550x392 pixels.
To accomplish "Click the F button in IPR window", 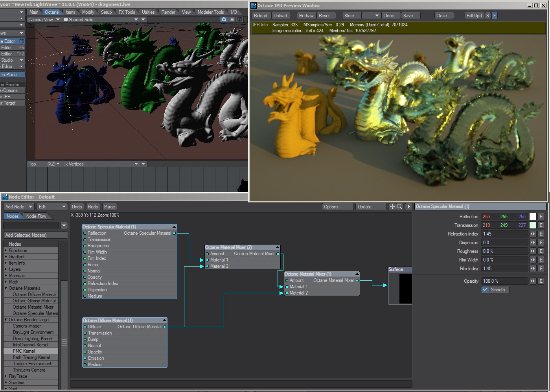I will (494, 16).
